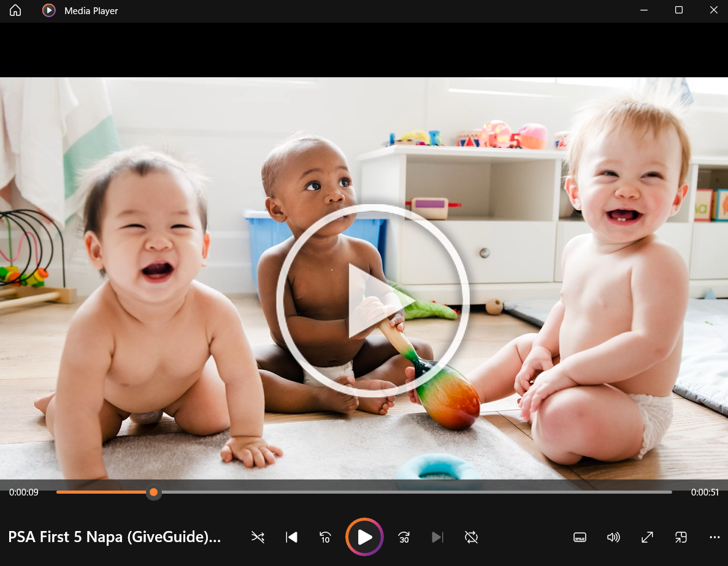Switch to mini player view

[681, 537]
